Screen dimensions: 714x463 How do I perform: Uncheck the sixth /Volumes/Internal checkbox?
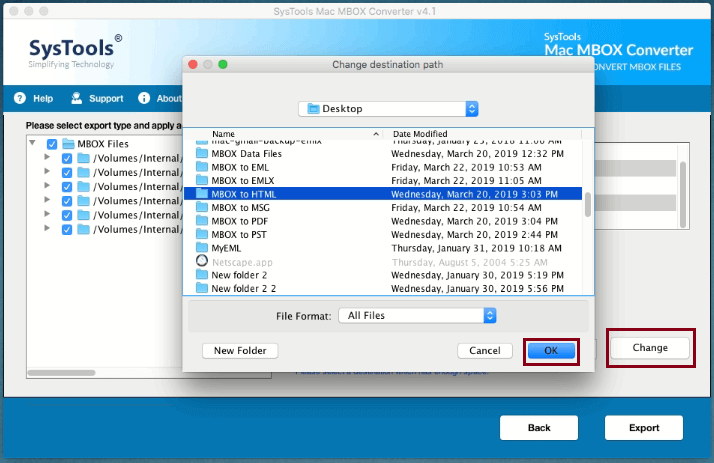tap(67, 229)
